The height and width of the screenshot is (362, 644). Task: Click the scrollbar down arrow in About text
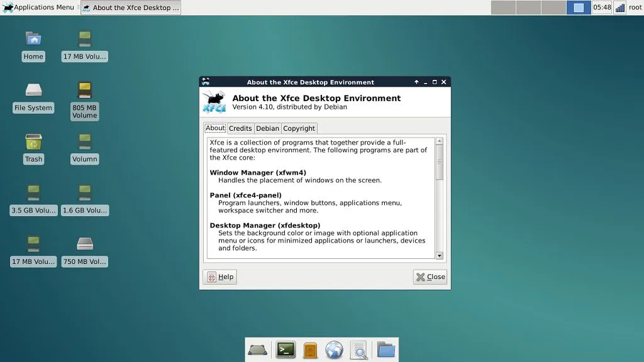tap(440, 256)
